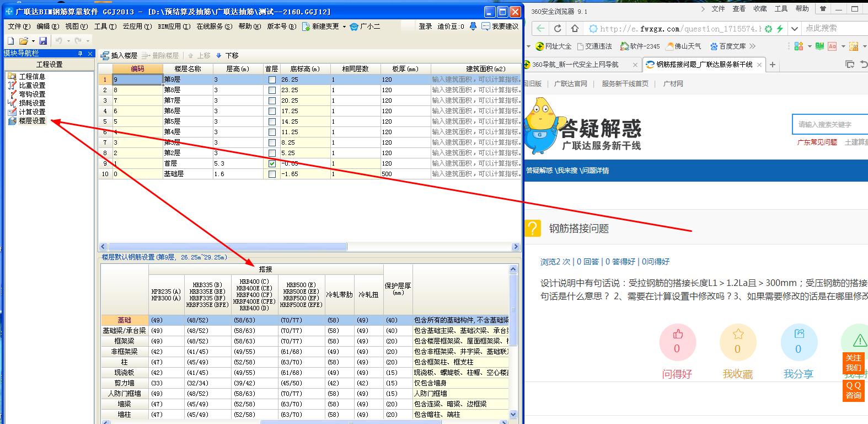The image size is (868, 424).
Task: Click the rebar settings vertical scrollbar down arrow
Action: tap(513, 414)
